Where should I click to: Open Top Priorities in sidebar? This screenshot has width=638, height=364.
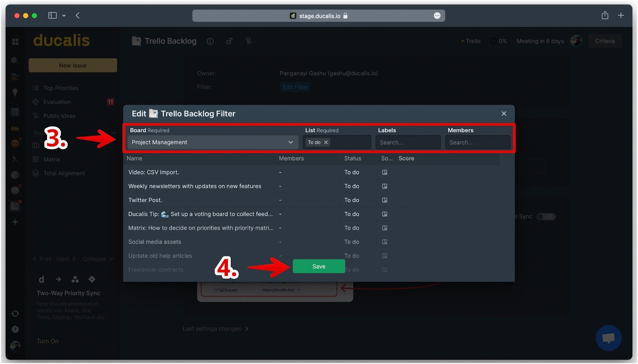point(61,88)
